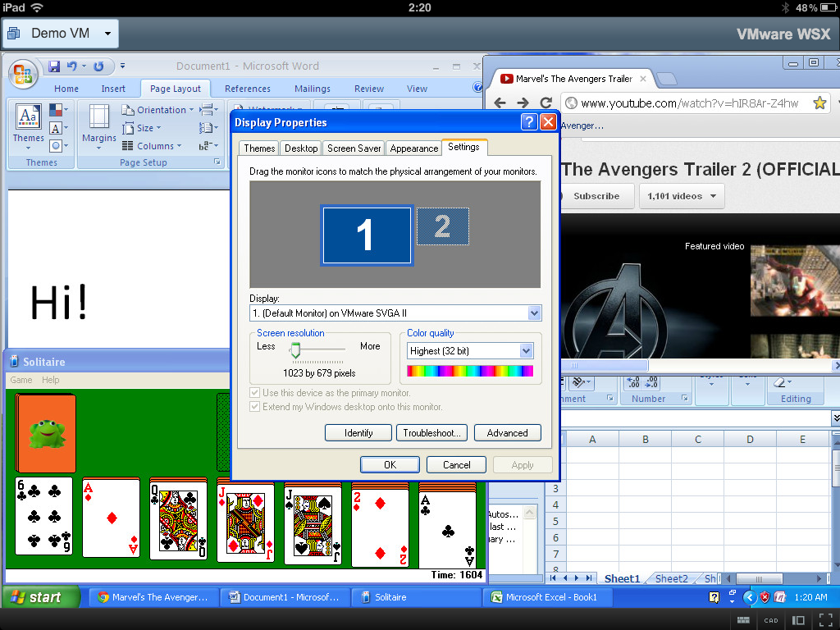Open Hyphenation options in Word
Image resolution: width=840 pixels, height=630 pixels.
pyautogui.click(x=208, y=146)
